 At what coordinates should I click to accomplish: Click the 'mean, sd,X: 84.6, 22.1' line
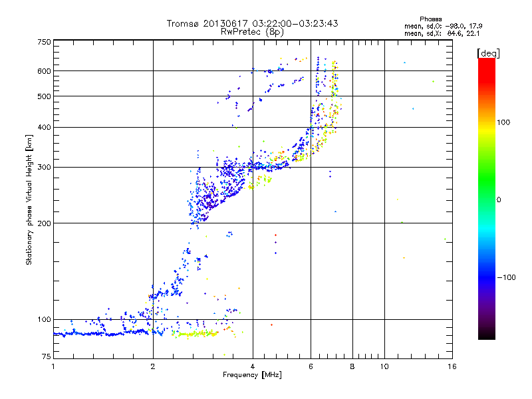(x=442, y=33)
